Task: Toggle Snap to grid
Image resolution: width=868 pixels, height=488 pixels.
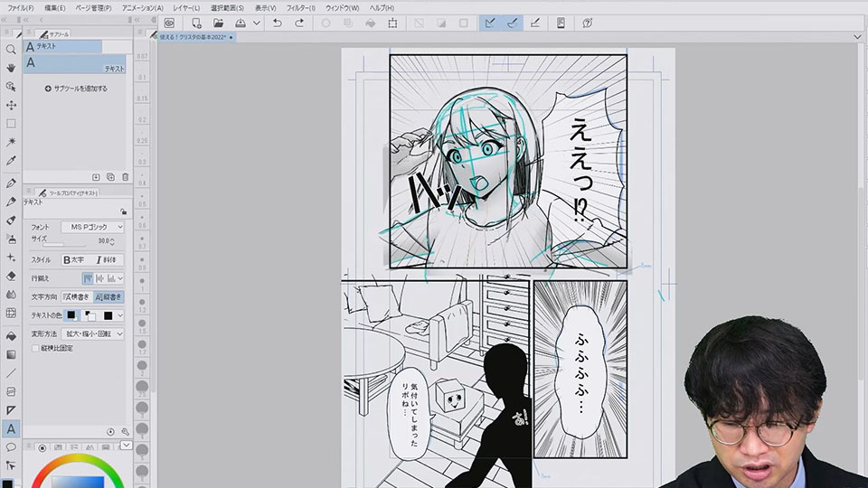Action: tap(534, 23)
